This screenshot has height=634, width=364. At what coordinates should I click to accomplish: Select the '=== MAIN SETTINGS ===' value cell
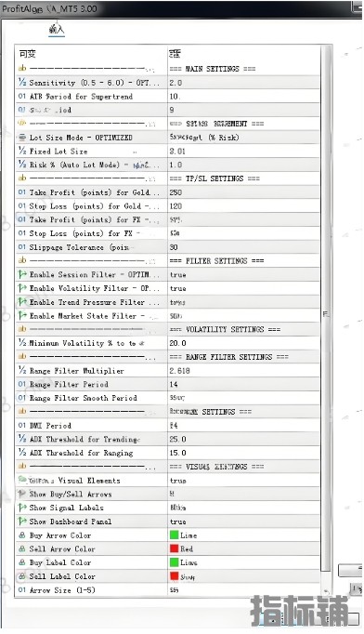click(213, 69)
